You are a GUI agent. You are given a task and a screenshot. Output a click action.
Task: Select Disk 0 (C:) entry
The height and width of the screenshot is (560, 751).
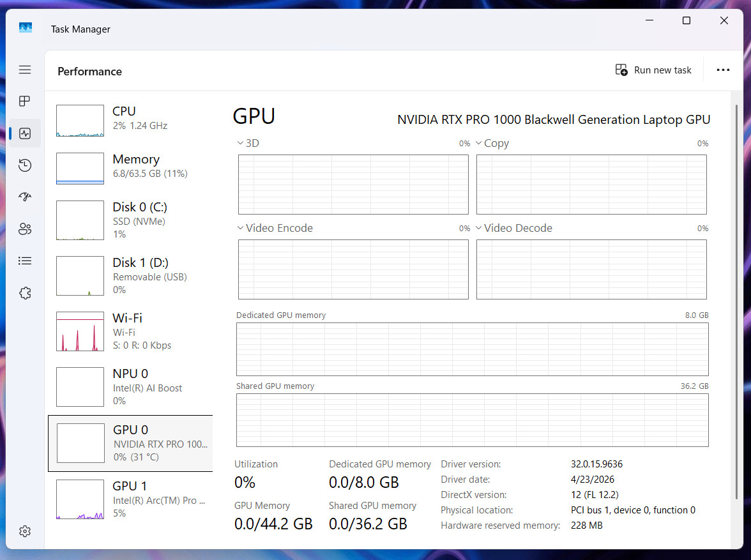130,220
